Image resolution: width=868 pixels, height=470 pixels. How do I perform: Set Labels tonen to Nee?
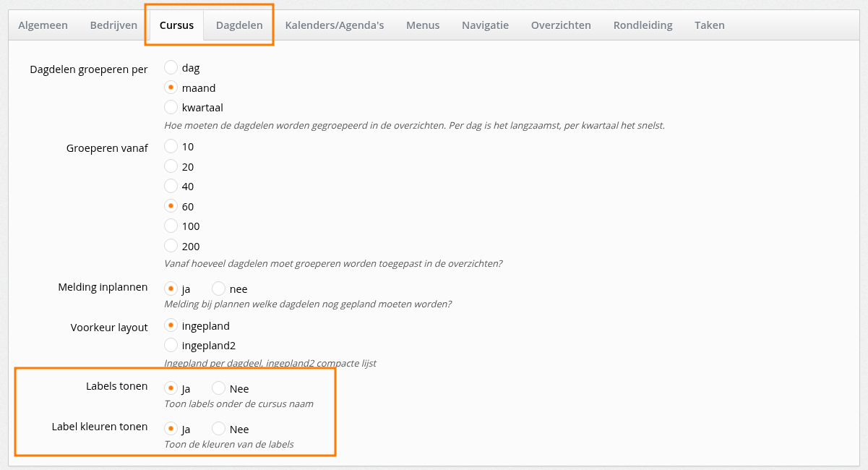tap(219, 389)
